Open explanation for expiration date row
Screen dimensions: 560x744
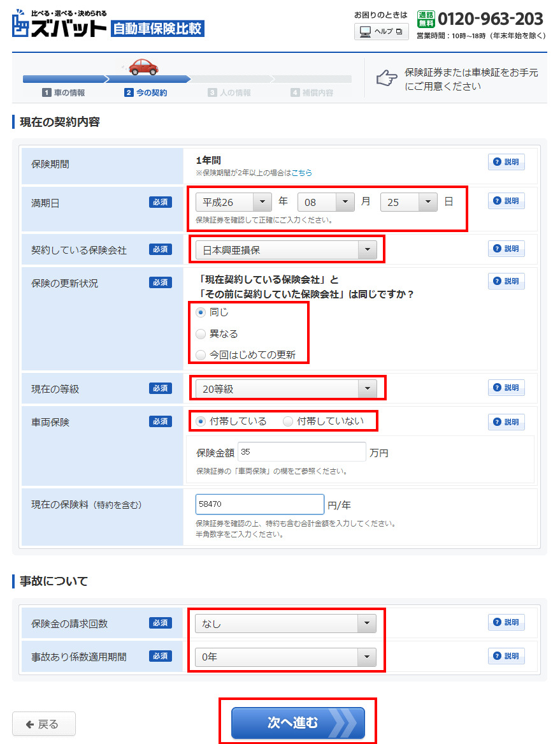506,201
